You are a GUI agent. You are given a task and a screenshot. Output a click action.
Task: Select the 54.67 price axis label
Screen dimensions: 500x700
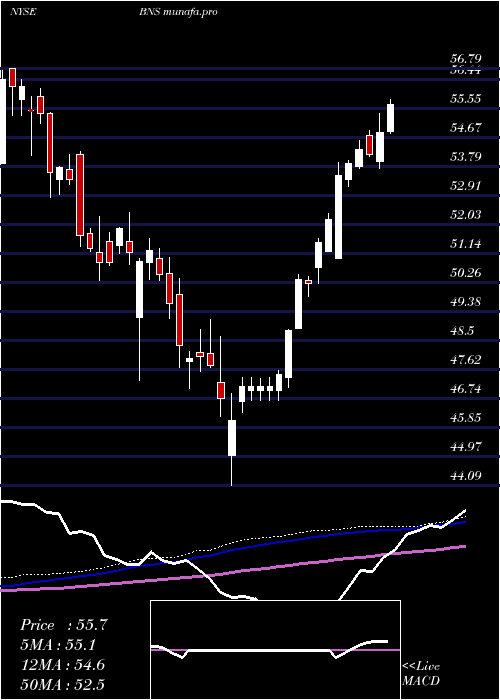[466, 128]
